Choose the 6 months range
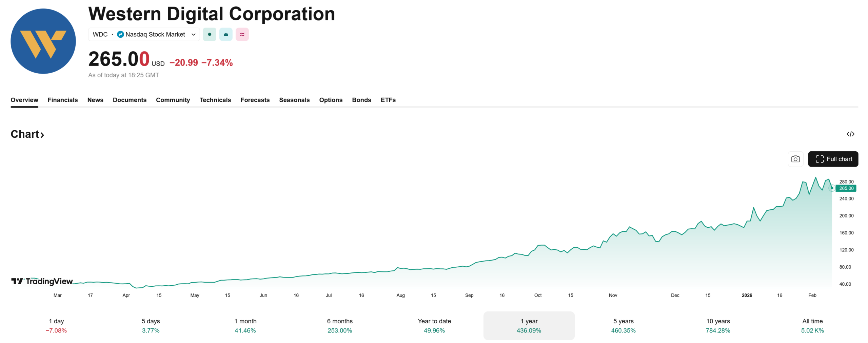 340,325
